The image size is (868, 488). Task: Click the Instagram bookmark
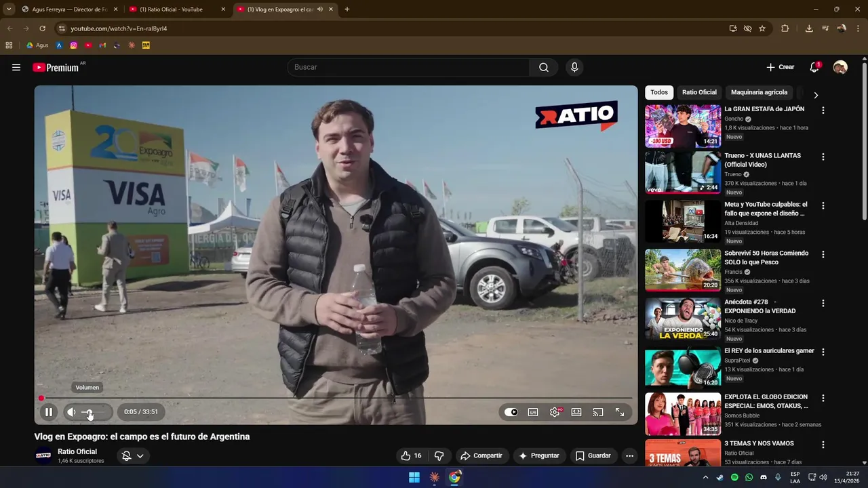point(74,45)
